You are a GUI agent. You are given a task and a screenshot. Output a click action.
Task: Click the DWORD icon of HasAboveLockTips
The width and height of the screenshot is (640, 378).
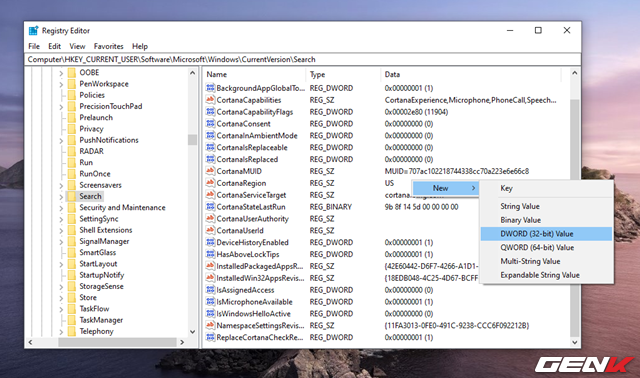click(x=210, y=254)
